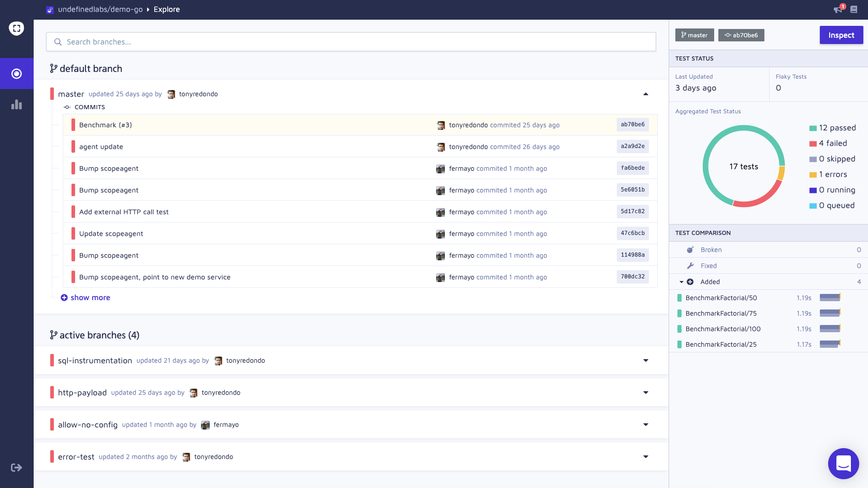Click the passed green legend swatch
The width and height of the screenshot is (868, 488).
tap(813, 128)
